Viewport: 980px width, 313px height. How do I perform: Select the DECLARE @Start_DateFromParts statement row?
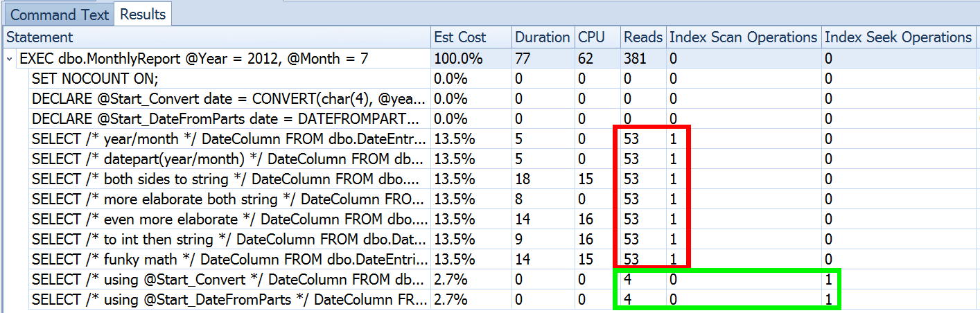point(490,119)
